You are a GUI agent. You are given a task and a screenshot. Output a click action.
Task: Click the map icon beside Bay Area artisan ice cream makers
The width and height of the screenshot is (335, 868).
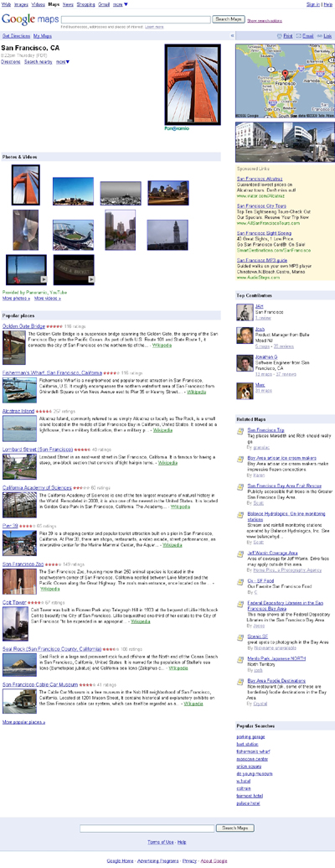point(240,459)
